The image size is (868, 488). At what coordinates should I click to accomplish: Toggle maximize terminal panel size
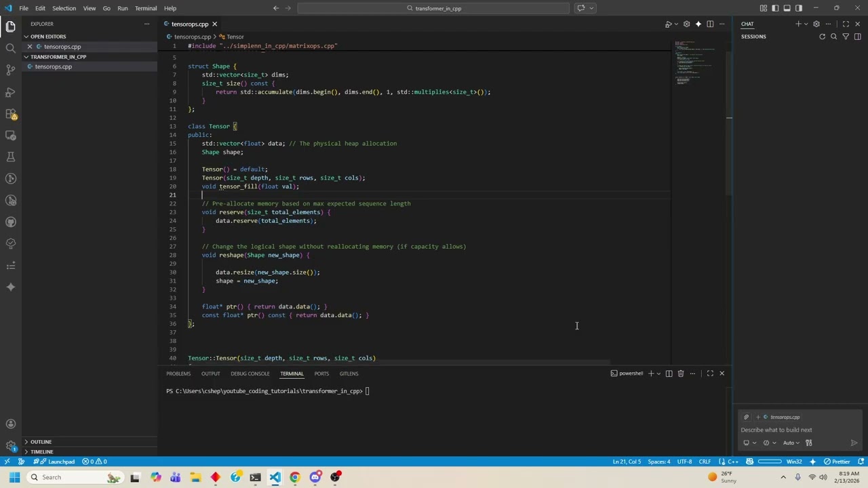point(710,373)
